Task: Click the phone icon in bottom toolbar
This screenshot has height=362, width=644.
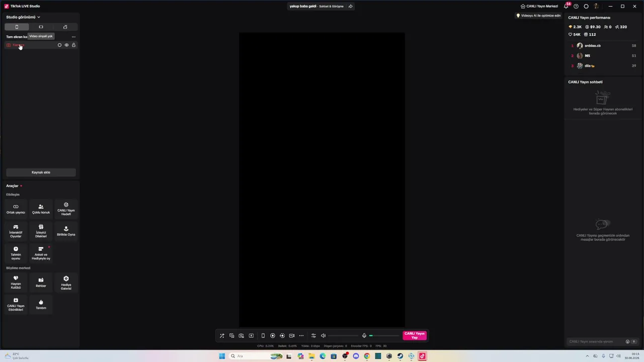Action: pos(263,336)
